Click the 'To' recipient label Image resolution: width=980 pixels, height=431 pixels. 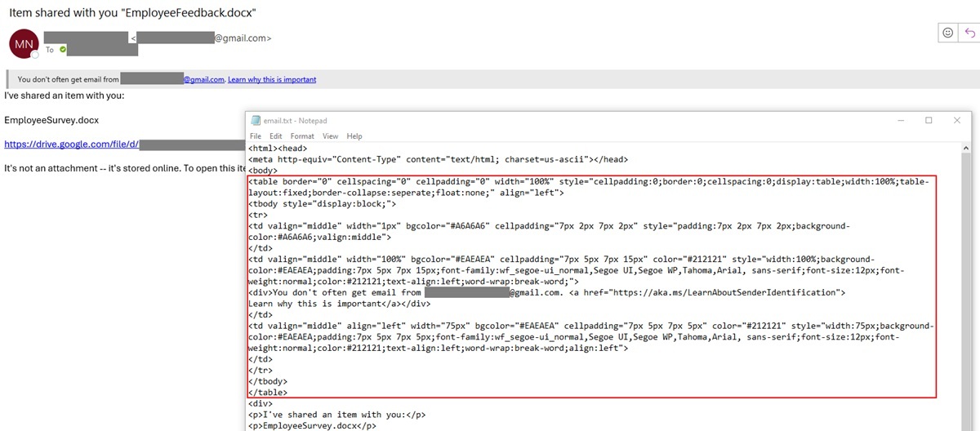pos(50,50)
